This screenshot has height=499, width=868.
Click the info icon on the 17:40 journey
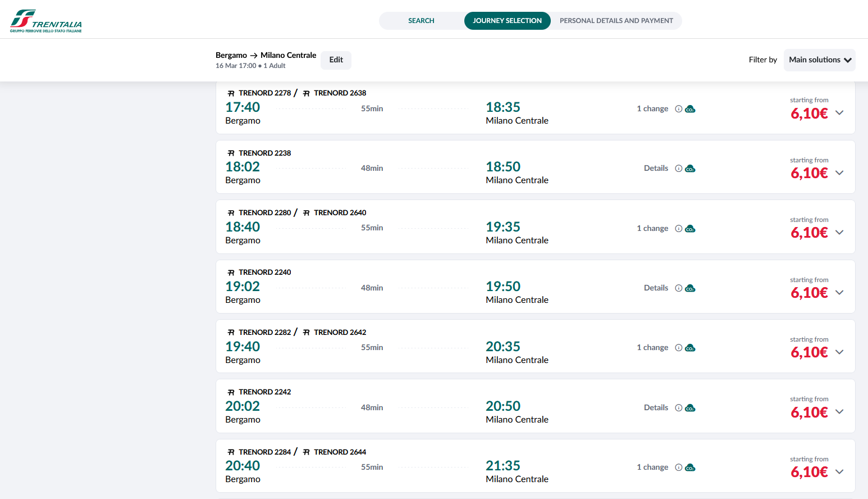tap(678, 109)
